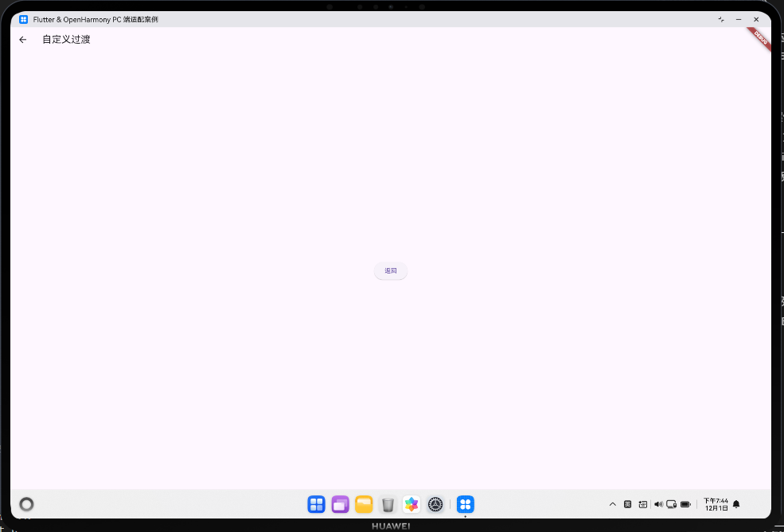Image resolution: width=784 pixels, height=532 pixels.
Task: Close the Flutter & OpenHarmony window
Action: (756, 19)
